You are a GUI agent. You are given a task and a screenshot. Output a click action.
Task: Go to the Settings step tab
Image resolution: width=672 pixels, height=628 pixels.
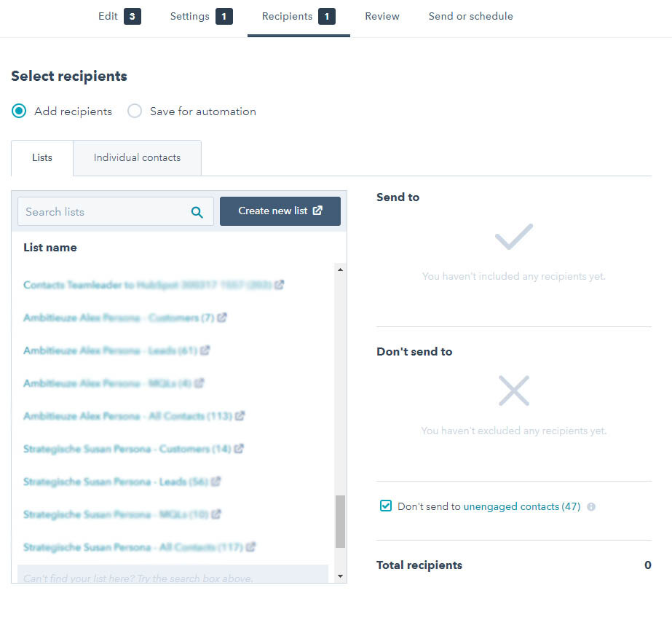coord(201,17)
